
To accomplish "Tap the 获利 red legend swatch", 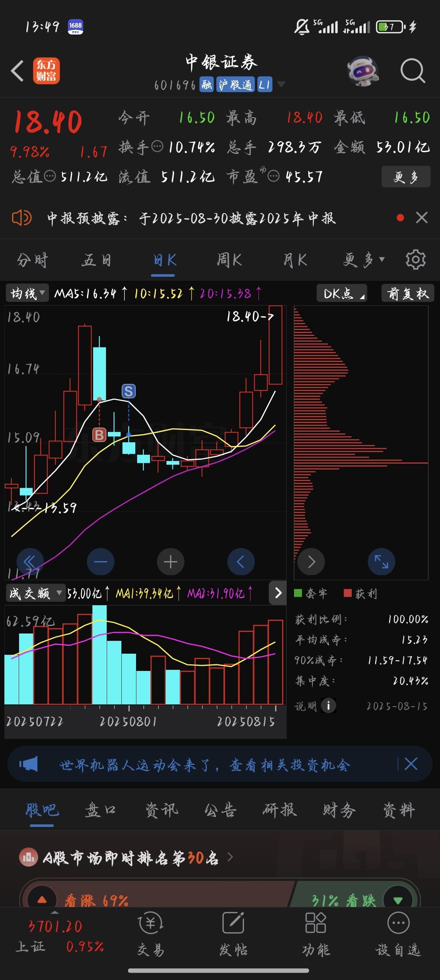I will 347,593.
